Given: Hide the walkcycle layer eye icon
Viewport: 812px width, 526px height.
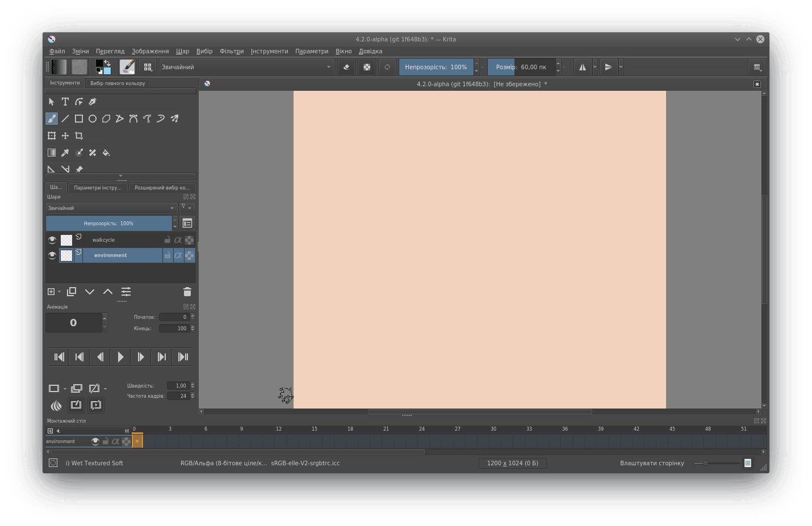Looking at the screenshot, I should point(52,240).
